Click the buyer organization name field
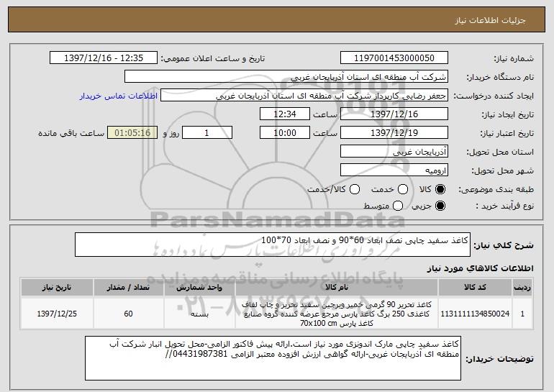The height and width of the screenshot is (392, 554). (x=286, y=77)
